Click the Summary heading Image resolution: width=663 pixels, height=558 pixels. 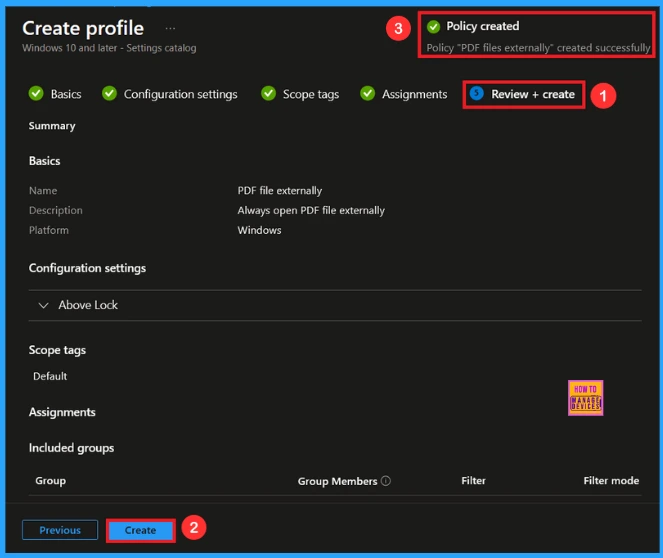pyautogui.click(x=52, y=126)
